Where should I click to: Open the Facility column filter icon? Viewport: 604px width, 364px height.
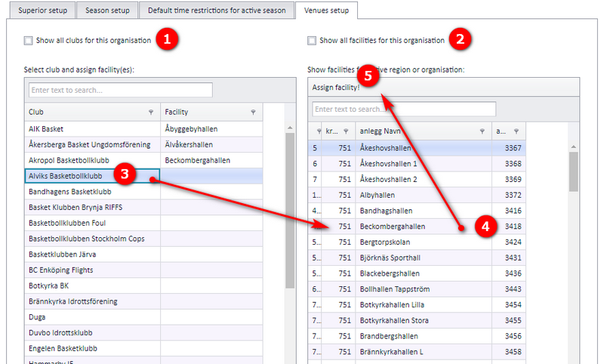coord(253,112)
